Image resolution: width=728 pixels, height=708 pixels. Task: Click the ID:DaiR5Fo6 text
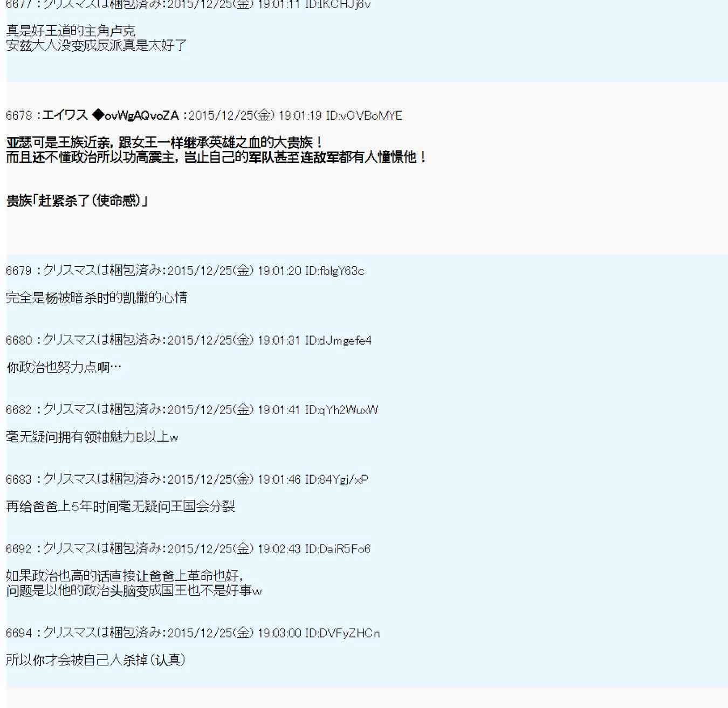338,549
